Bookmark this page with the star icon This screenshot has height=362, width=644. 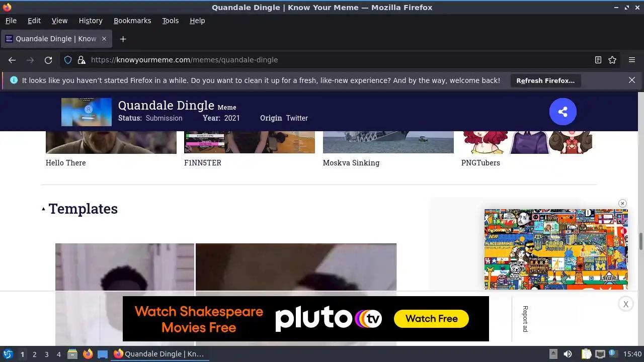click(612, 60)
